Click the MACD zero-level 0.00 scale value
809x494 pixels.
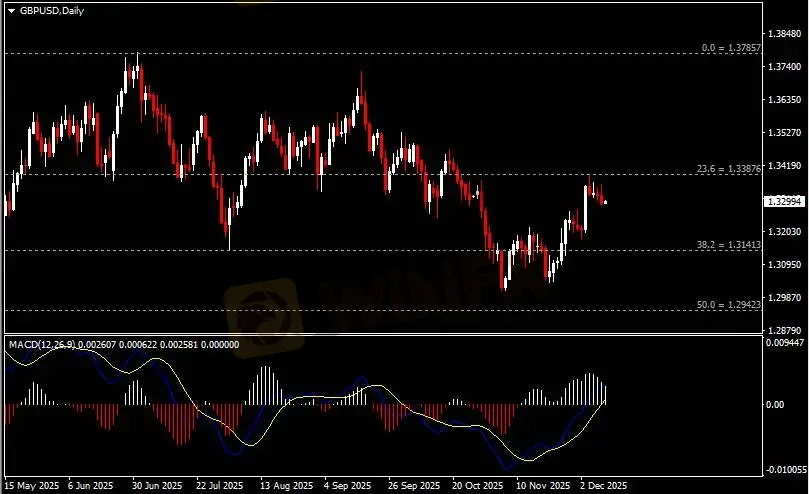point(775,405)
